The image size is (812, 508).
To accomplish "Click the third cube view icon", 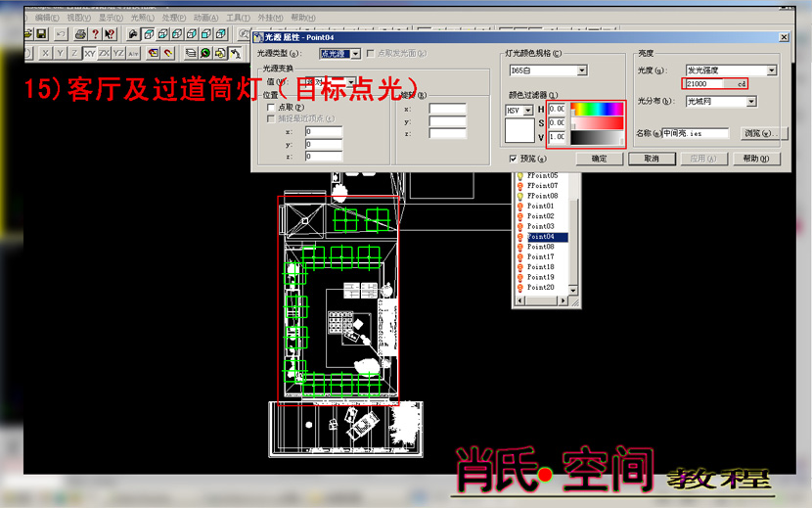I will tap(178, 34).
